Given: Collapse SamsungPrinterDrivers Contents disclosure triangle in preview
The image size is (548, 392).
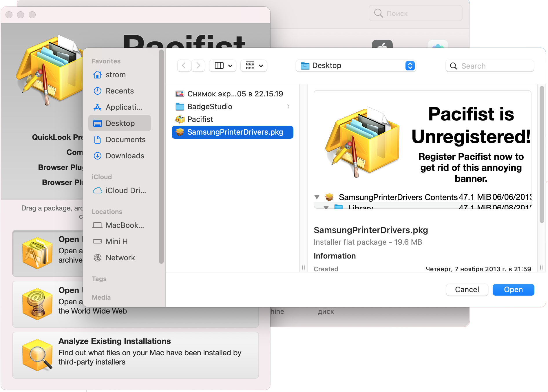Looking at the screenshot, I should pos(317,197).
